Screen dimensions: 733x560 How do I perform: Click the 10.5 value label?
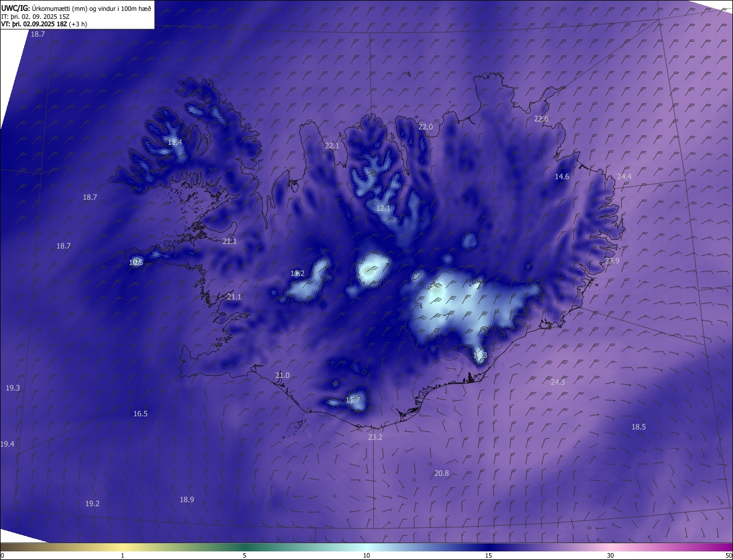coord(136,262)
